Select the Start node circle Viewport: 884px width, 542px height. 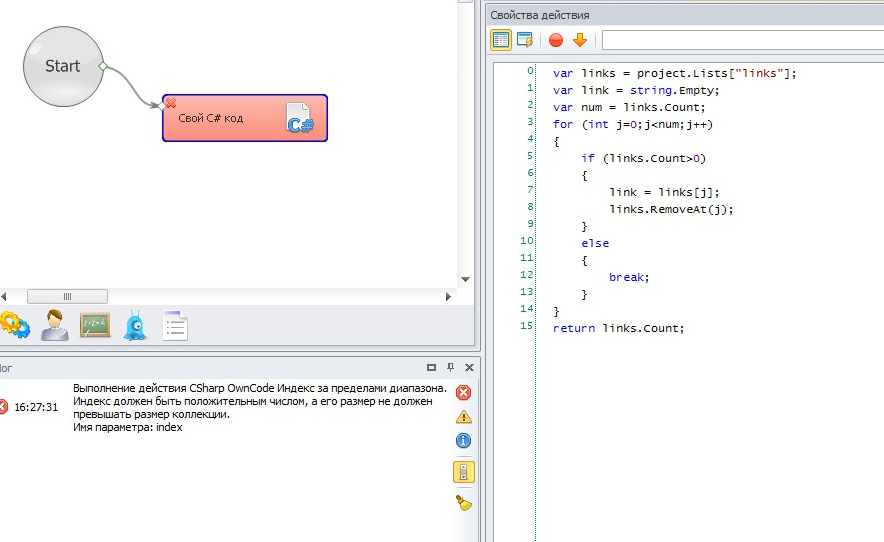pyautogui.click(x=63, y=67)
